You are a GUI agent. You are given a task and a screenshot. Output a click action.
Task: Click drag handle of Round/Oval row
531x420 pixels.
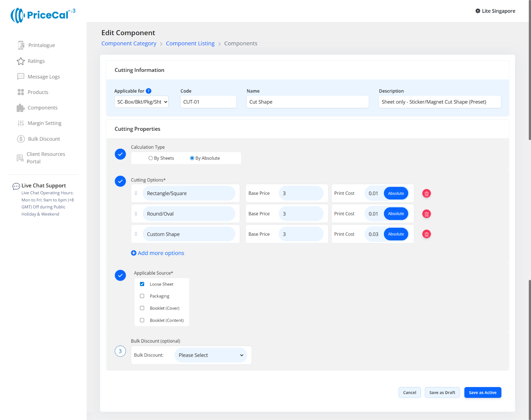(x=136, y=214)
